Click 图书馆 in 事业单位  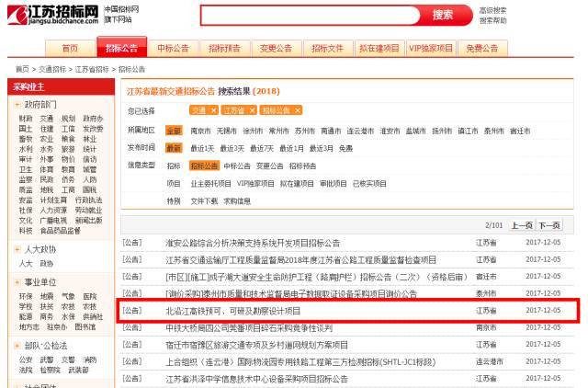click(85, 326)
